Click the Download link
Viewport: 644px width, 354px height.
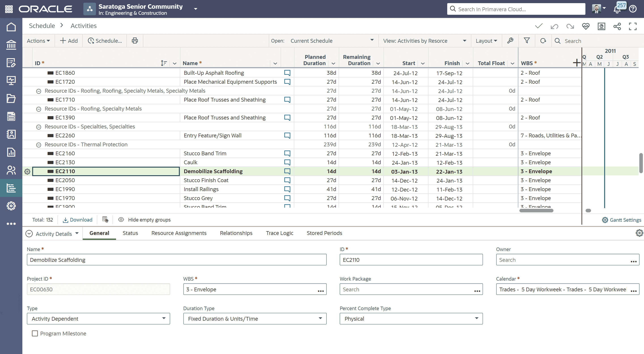pyautogui.click(x=78, y=220)
